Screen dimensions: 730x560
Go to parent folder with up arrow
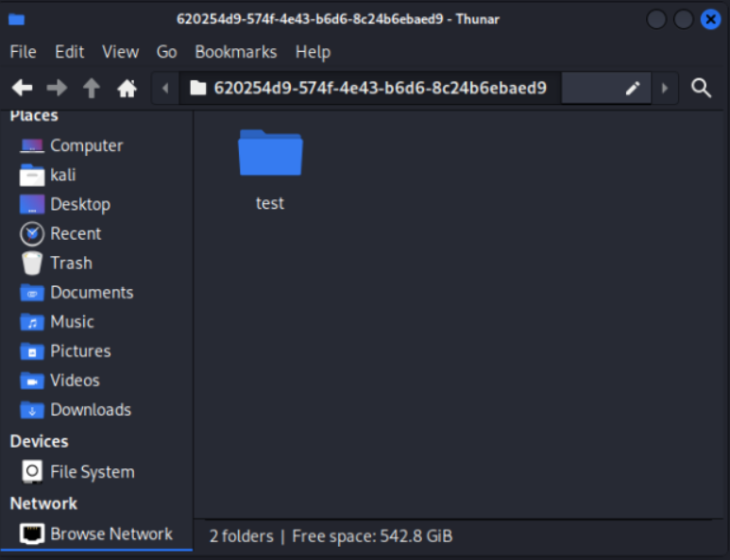pyautogui.click(x=92, y=88)
